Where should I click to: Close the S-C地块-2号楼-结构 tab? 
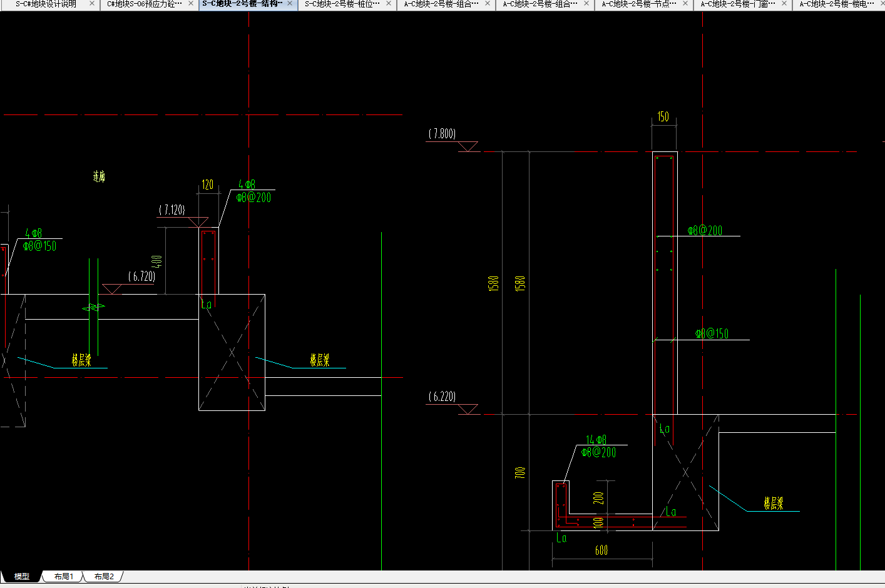coord(290,4)
